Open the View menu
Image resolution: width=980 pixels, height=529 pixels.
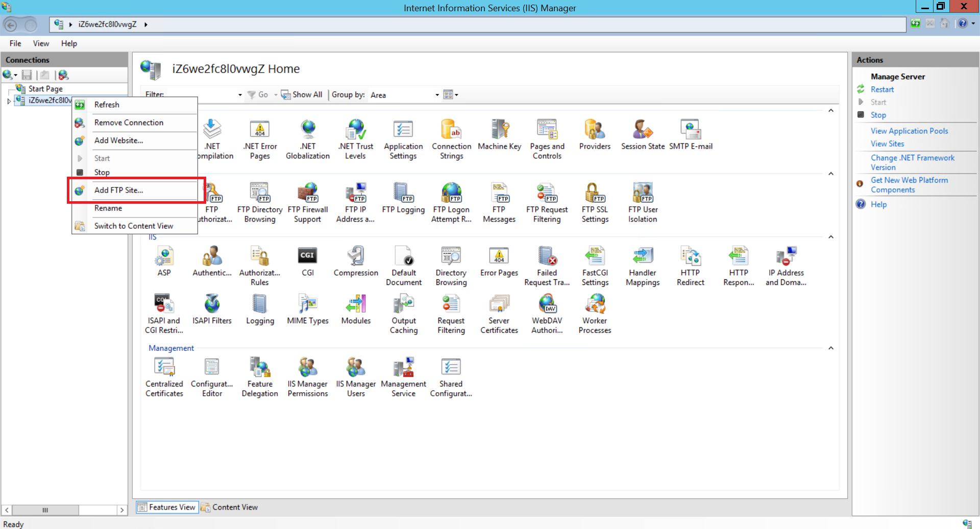(x=41, y=43)
